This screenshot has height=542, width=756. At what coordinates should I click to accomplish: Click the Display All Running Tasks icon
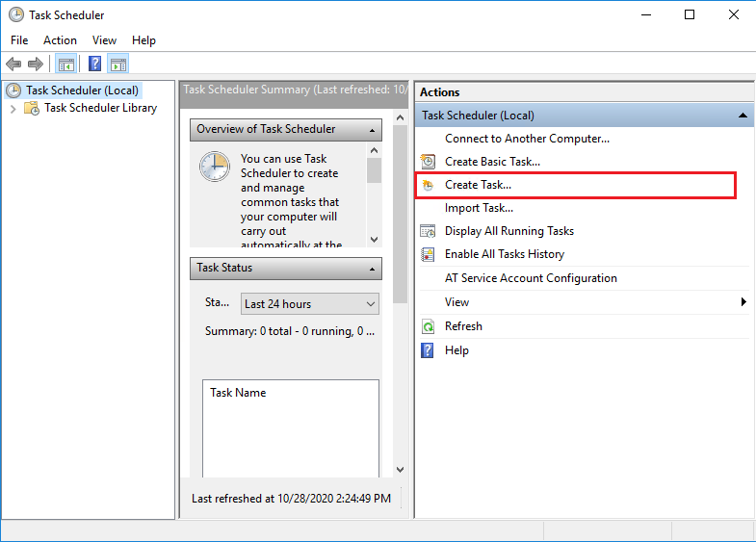click(x=428, y=231)
